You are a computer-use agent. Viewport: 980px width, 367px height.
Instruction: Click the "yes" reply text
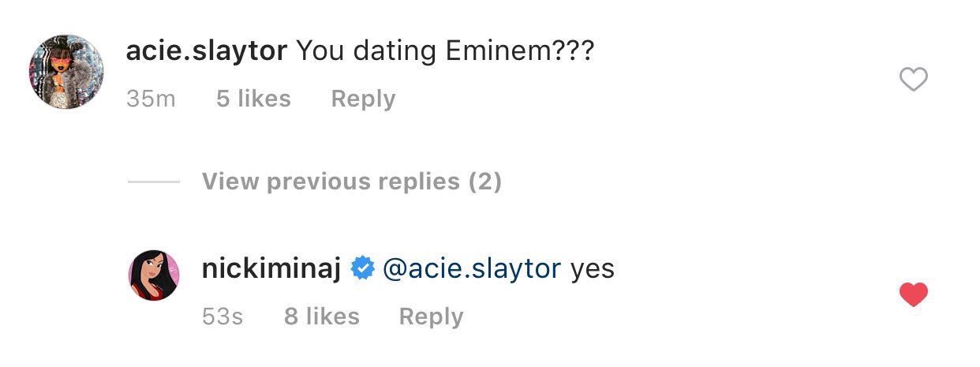coord(592,269)
